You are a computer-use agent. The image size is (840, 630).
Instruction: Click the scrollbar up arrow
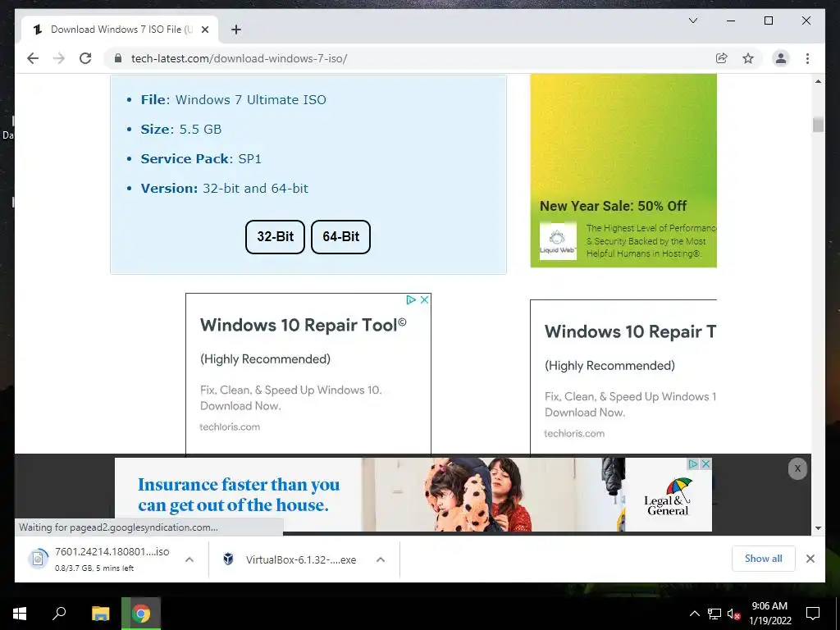coord(818,81)
